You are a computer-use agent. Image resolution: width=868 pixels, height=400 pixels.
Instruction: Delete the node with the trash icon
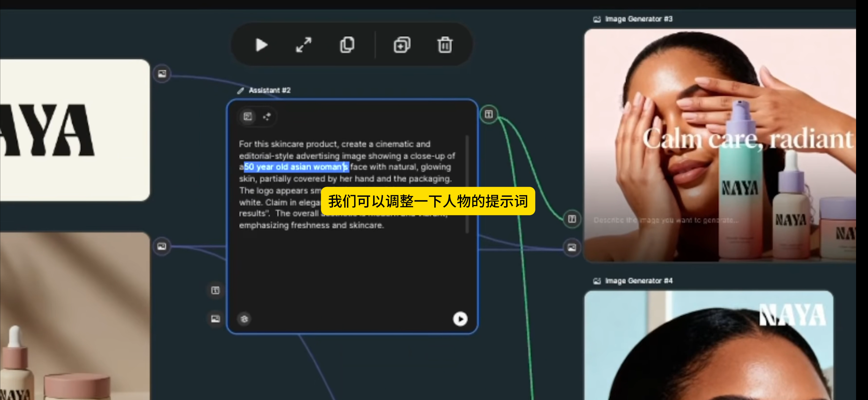click(x=445, y=45)
